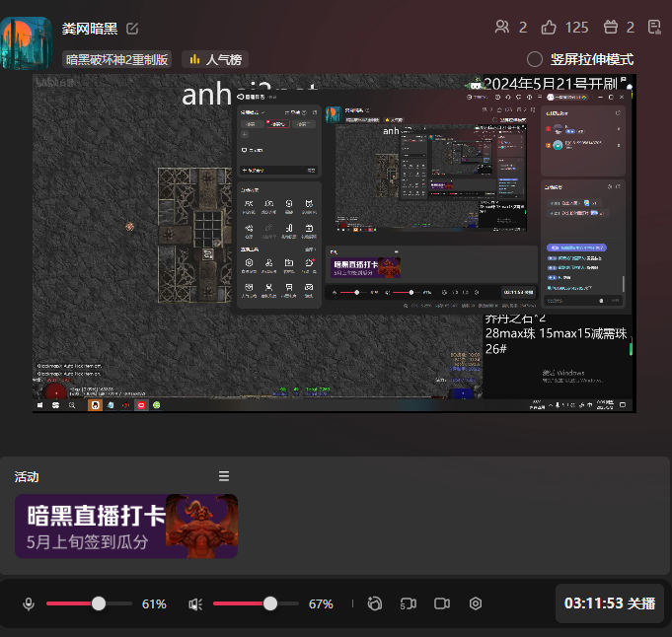Adjust the microphone volume slider

click(89, 603)
